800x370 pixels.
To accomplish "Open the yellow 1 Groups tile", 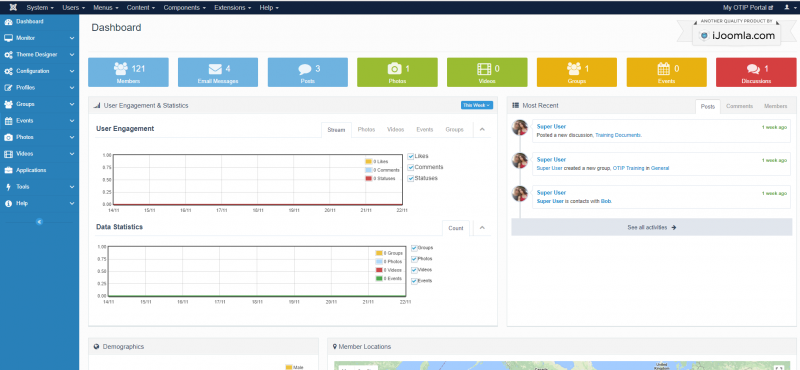I will point(577,72).
